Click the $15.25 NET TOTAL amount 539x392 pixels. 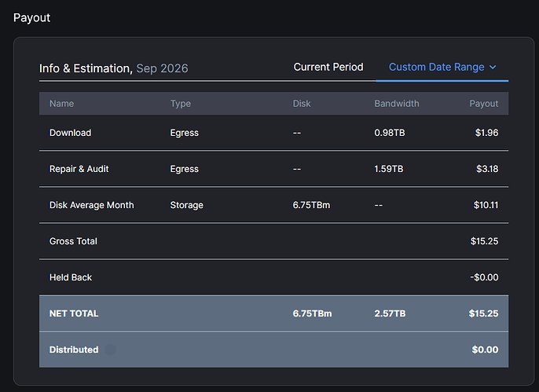(483, 313)
